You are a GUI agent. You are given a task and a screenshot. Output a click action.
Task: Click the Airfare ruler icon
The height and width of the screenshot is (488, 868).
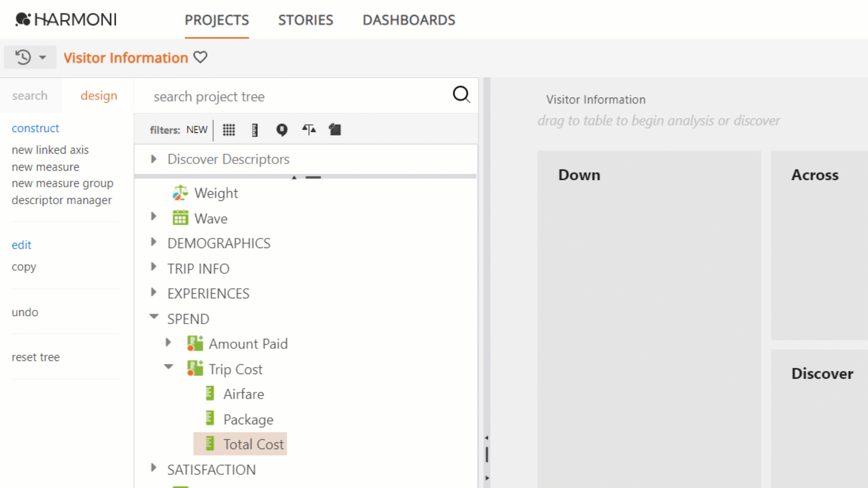209,394
